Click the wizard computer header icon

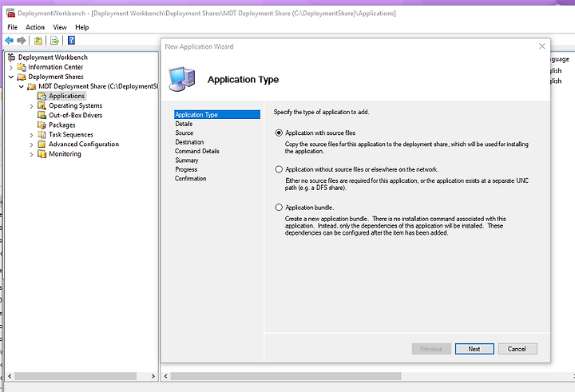point(182,79)
